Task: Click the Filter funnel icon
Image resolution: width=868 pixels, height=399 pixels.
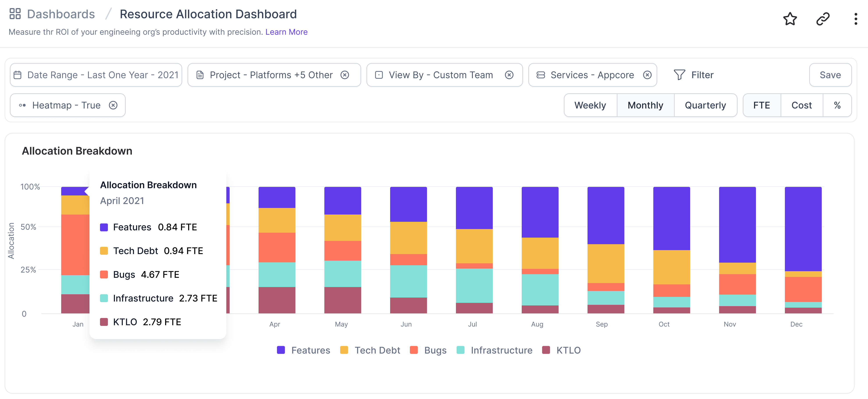Action: (679, 75)
